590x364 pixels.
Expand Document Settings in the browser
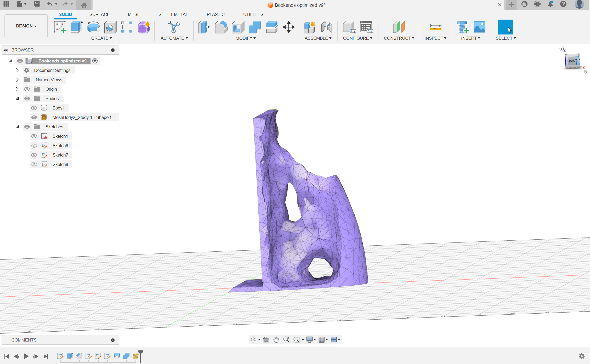(x=17, y=70)
